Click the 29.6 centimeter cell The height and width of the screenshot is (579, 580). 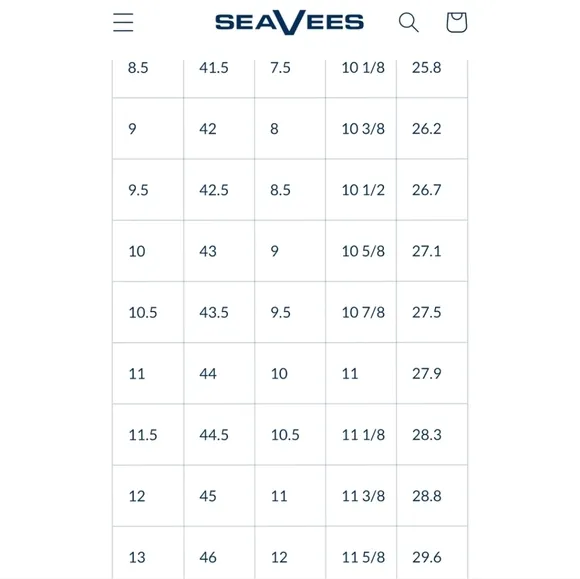(432, 553)
